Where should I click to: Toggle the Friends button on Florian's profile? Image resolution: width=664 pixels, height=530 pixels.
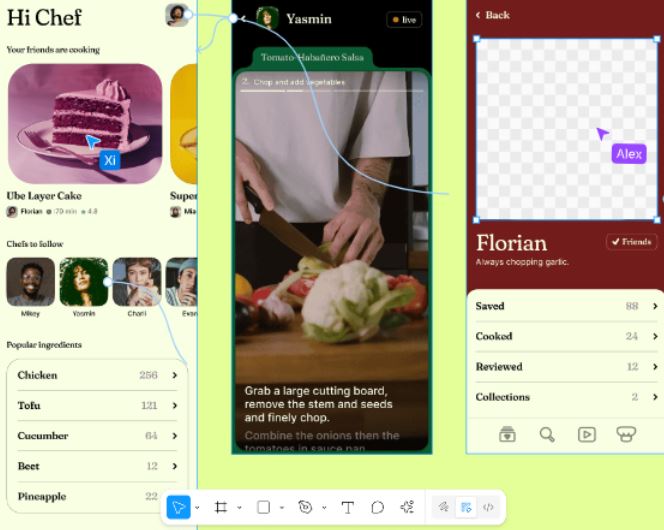point(631,242)
